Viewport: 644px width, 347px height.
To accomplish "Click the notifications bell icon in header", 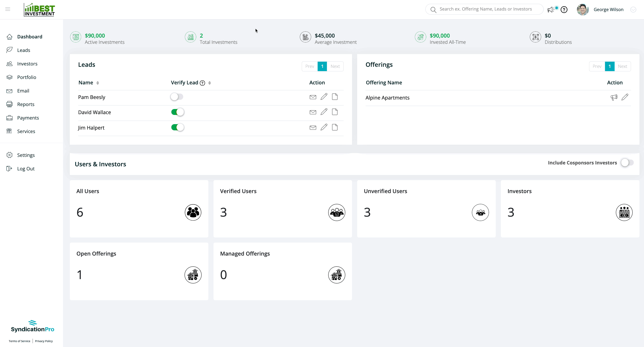I will (x=552, y=9).
